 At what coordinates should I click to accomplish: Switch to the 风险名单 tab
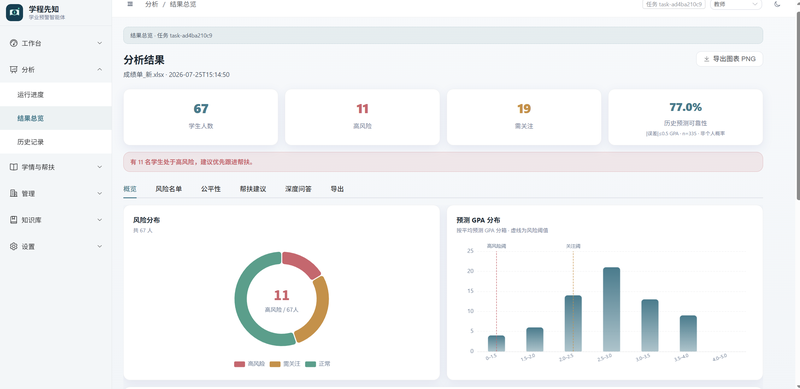click(169, 189)
